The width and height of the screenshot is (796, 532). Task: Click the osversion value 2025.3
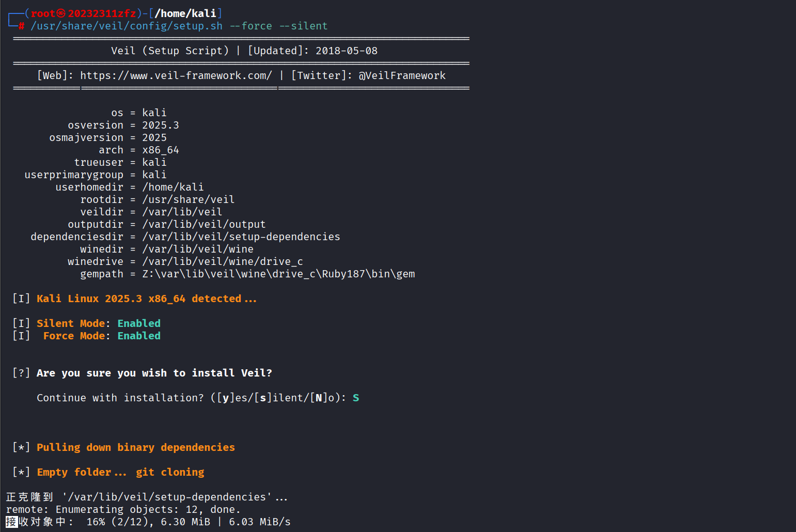tap(161, 125)
